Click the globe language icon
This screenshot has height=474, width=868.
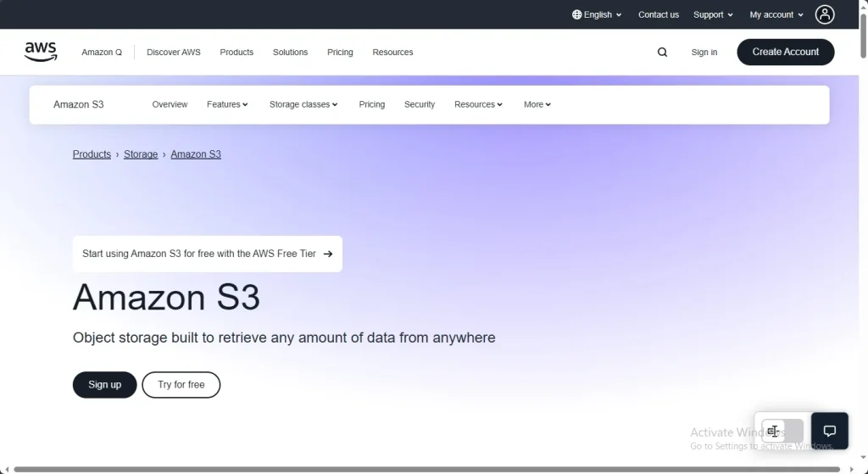coord(577,14)
